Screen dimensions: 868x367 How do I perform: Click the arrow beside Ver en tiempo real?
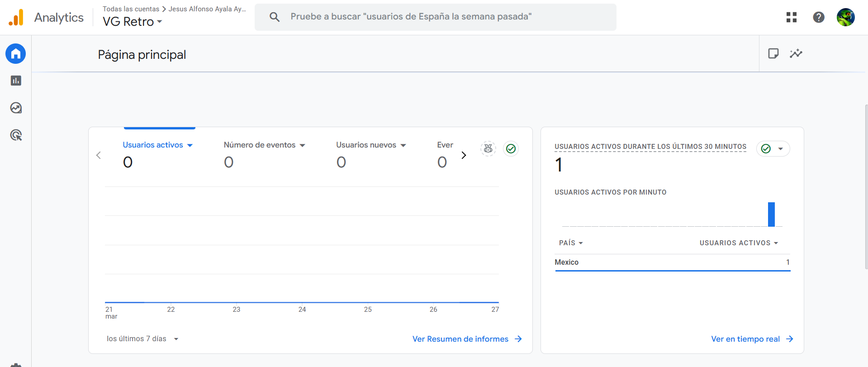(x=790, y=339)
